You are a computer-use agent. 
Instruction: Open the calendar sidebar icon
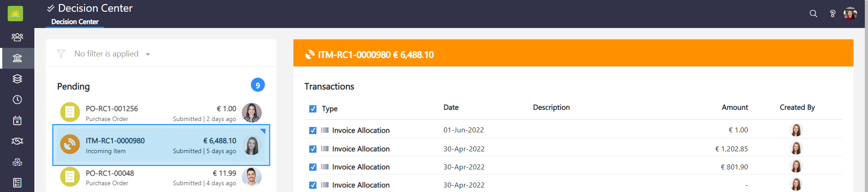coord(17,121)
